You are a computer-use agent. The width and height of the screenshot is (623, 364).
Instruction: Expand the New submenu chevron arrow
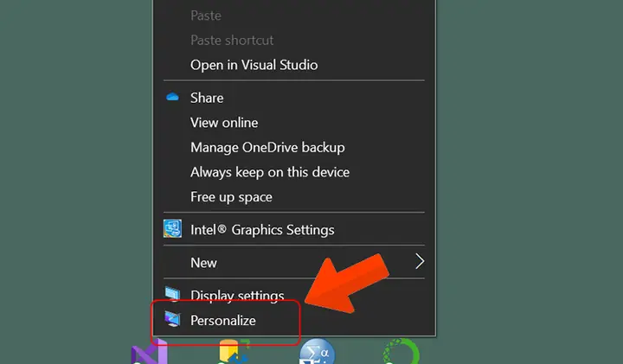click(420, 262)
